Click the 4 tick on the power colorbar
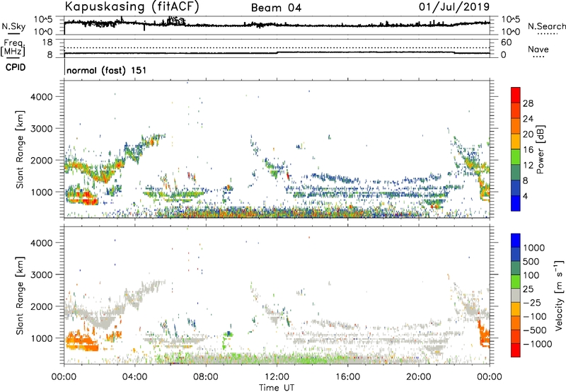Viewport: 566px width, 392px height. tap(525, 196)
